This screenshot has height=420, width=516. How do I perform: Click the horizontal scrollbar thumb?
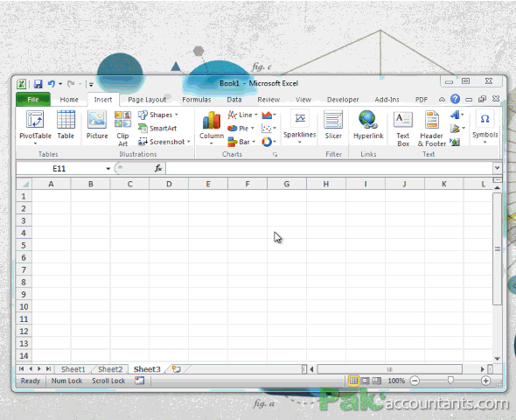pos(390,369)
